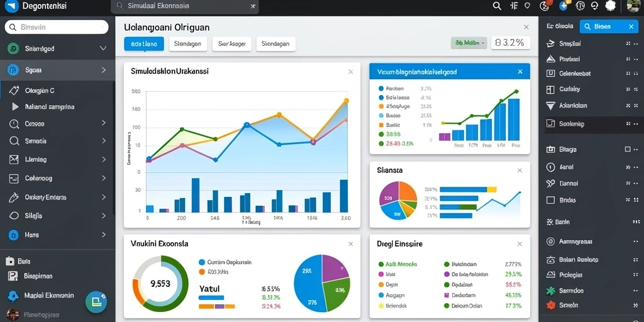Open the green 36 Mdan dropdown

(x=469, y=43)
